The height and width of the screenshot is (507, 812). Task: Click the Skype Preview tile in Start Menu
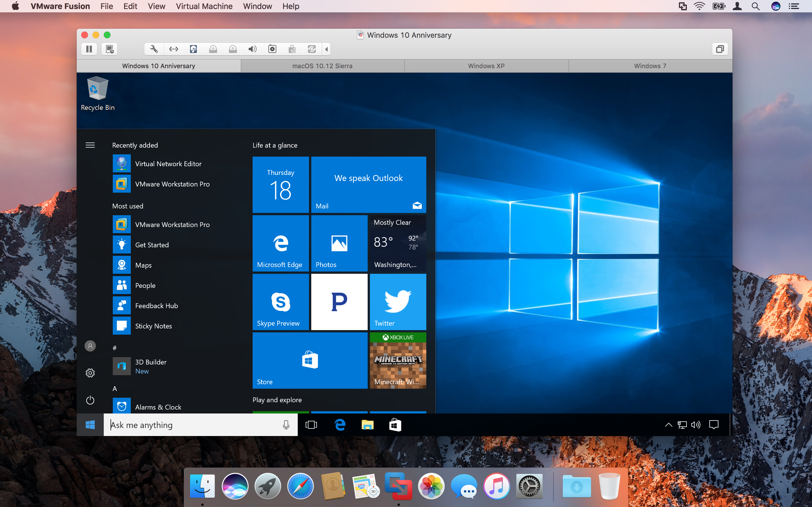point(280,301)
